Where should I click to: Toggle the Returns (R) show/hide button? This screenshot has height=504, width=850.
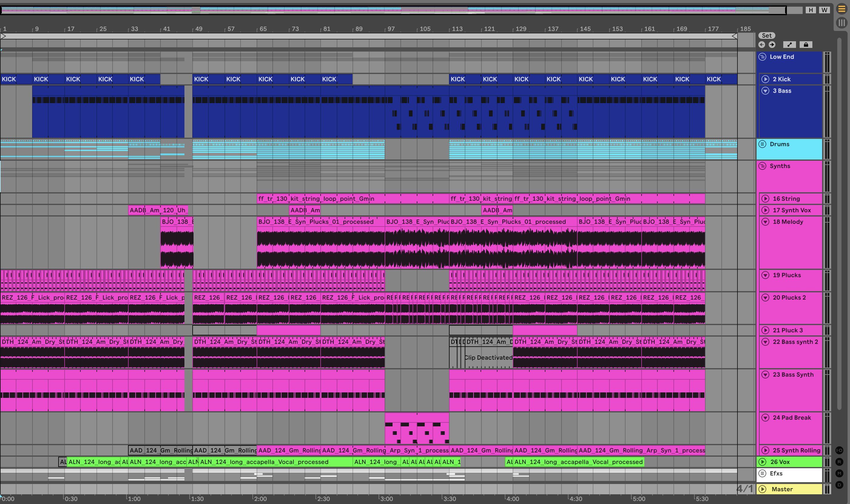pos(839,462)
